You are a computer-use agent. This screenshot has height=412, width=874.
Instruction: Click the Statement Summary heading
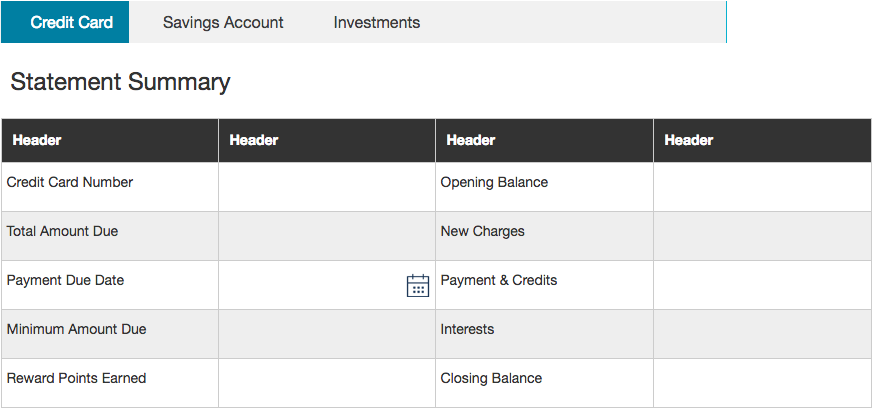[x=120, y=83]
